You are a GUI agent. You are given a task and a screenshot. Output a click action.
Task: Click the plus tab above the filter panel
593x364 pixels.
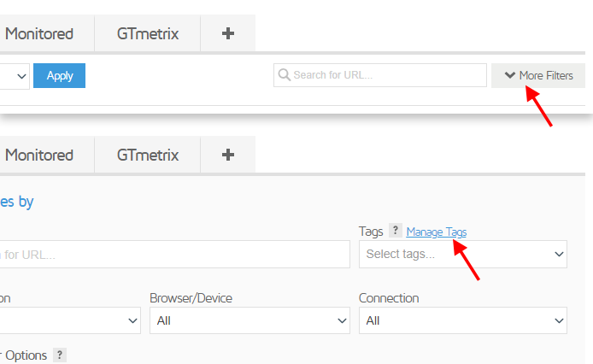click(227, 155)
